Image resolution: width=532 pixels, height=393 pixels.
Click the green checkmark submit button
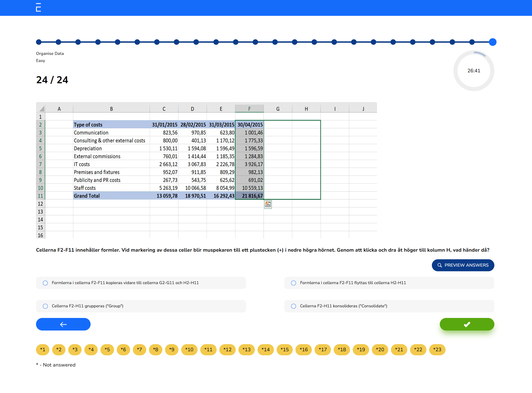(467, 324)
